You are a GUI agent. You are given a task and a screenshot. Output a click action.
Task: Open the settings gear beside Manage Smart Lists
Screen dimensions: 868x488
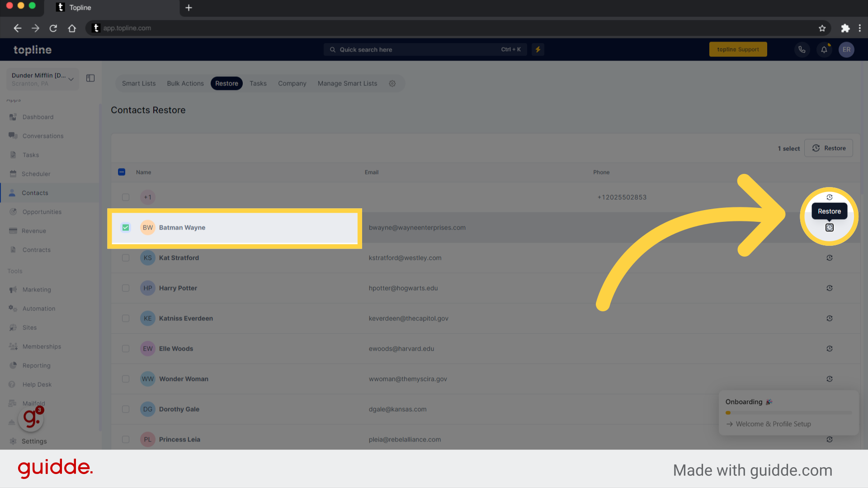click(x=392, y=84)
